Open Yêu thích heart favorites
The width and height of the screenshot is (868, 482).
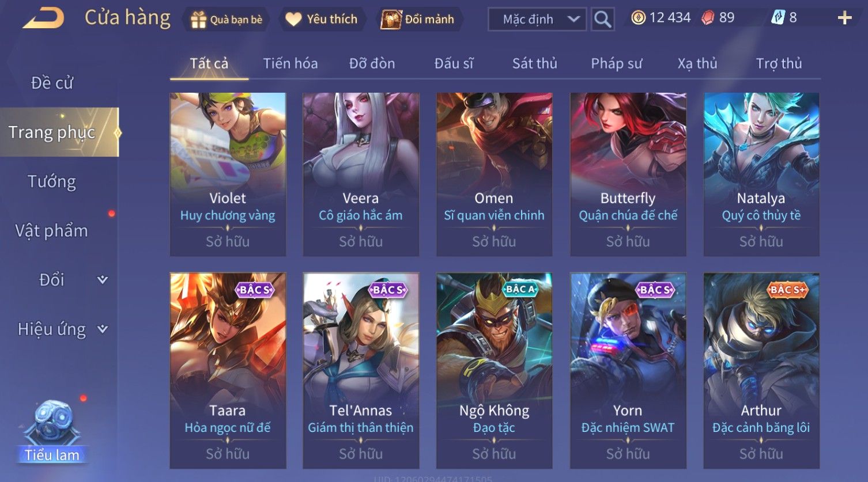pos(293,19)
